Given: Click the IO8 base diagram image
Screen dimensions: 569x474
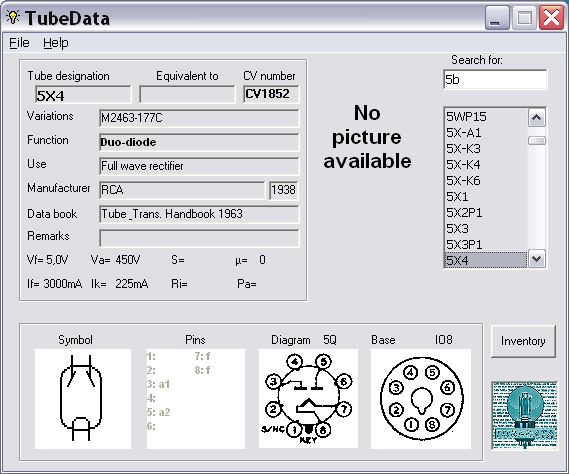Looking at the screenshot, I should point(421,399).
